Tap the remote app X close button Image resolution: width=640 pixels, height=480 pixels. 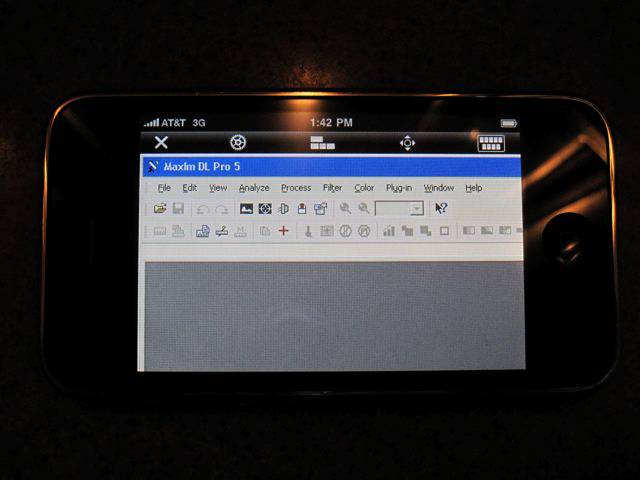(160, 143)
